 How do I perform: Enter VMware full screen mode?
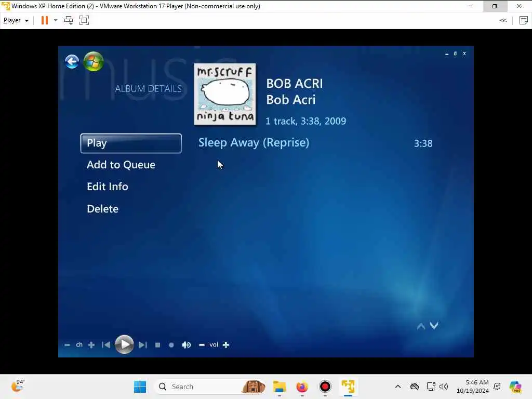pyautogui.click(x=84, y=20)
